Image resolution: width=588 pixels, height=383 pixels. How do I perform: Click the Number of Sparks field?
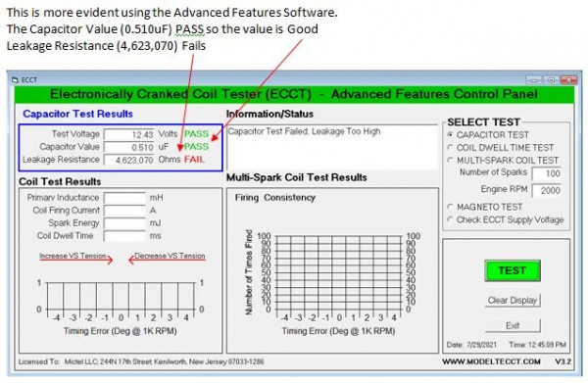coord(547,173)
